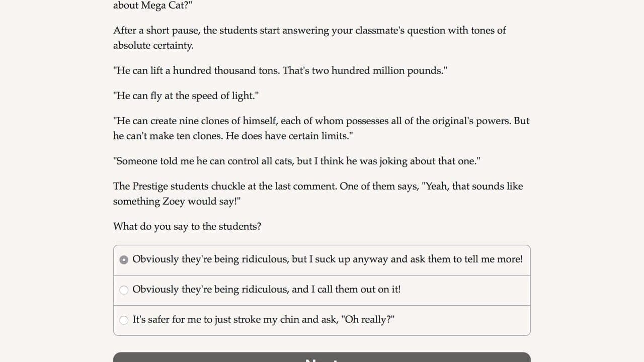644x362 pixels.
Task: Click the line about controlling all cats
Action: coord(297,161)
